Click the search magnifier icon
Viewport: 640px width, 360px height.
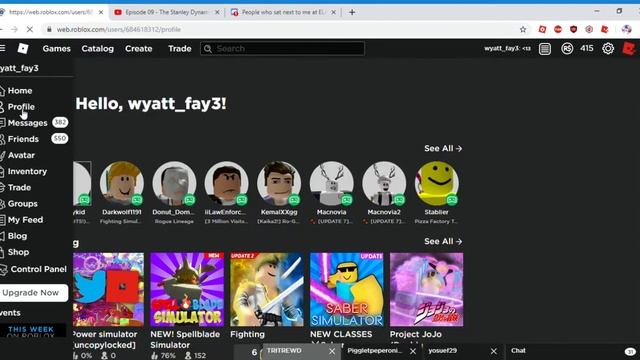coord(208,49)
